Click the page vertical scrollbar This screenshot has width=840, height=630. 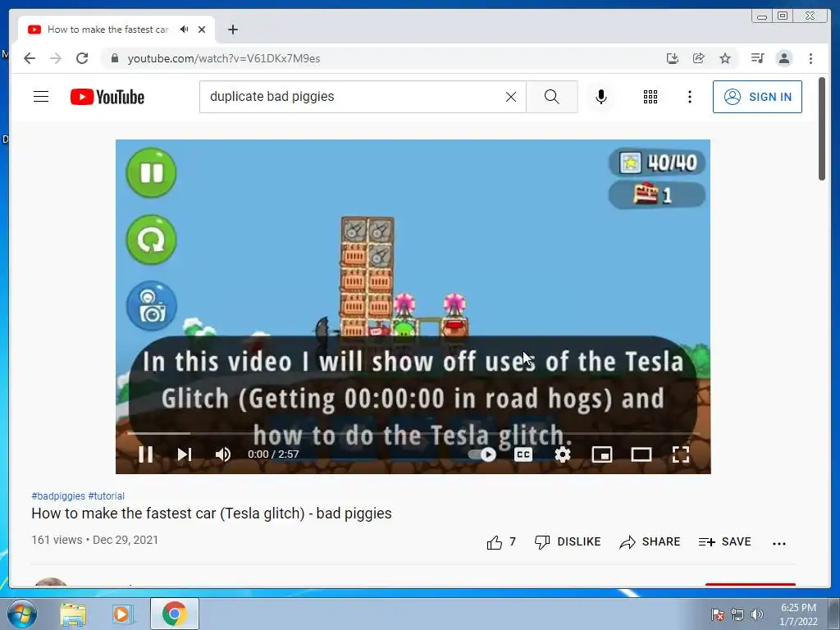(822, 129)
